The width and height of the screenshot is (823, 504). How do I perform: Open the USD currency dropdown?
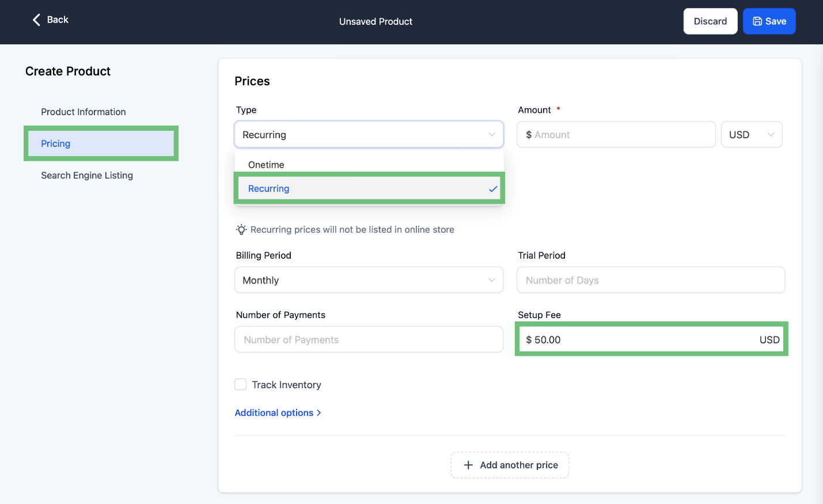coord(752,135)
